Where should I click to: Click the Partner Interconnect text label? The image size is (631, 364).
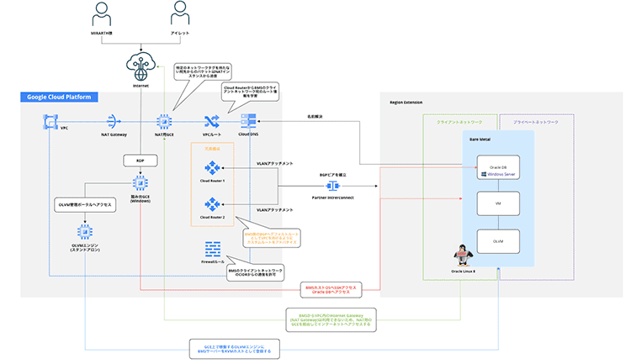333,198
